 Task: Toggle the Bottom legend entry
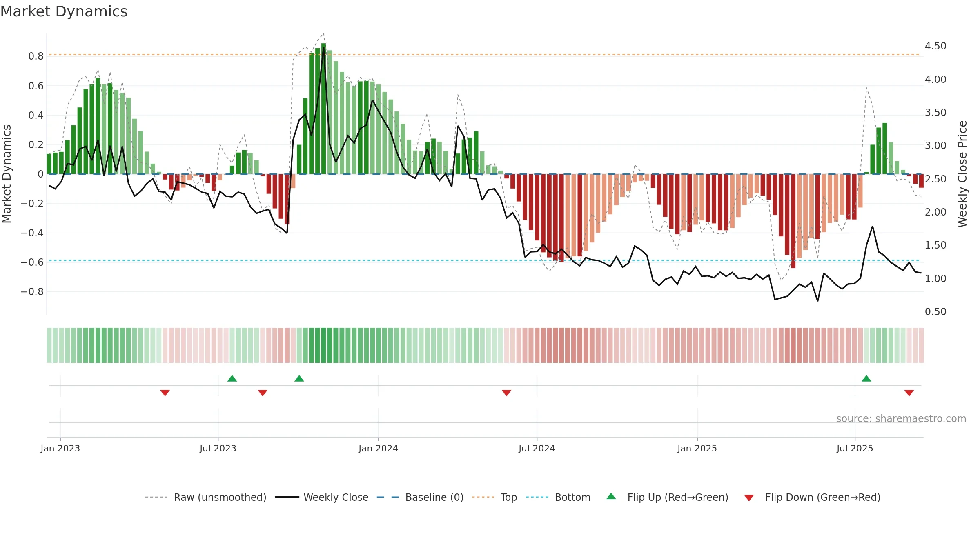pos(558,497)
